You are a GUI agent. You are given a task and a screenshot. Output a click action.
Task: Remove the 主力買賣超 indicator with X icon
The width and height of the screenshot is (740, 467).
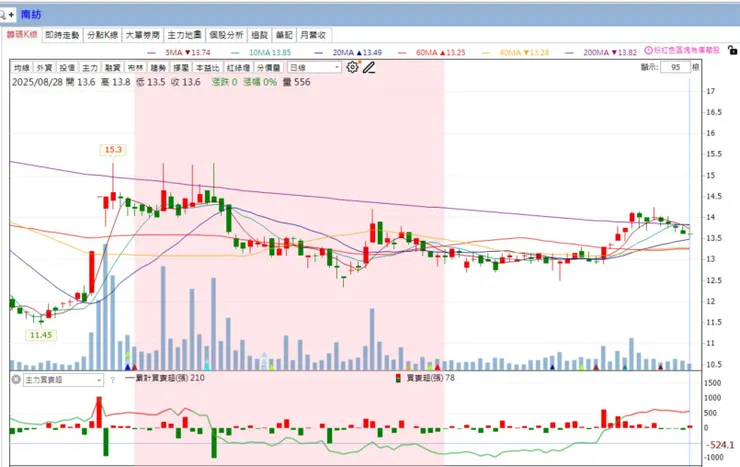click(x=16, y=379)
